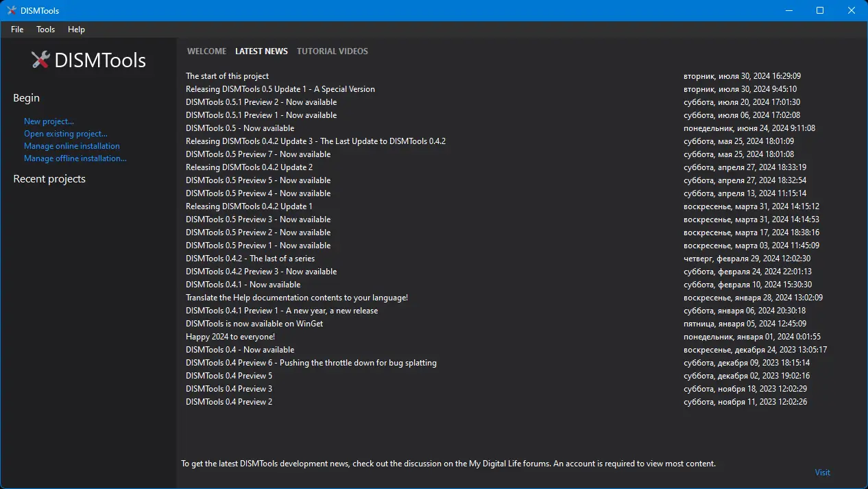Image resolution: width=868 pixels, height=489 pixels.
Task: Switch to the Tutorial Videos tab
Action: pyautogui.click(x=333, y=51)
